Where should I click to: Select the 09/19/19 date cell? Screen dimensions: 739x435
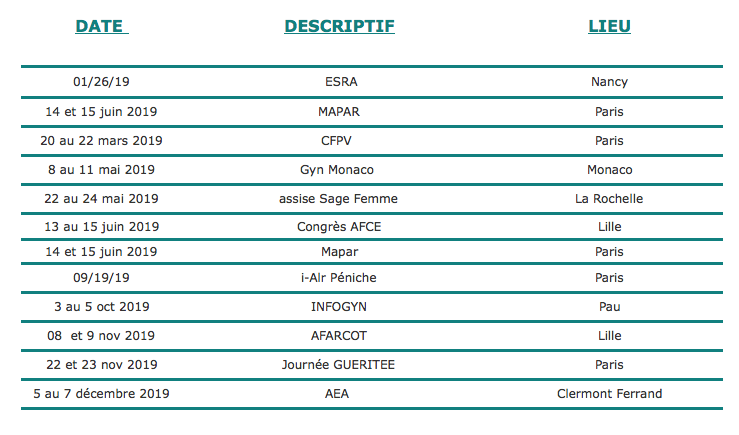pyautogui.click(x=101, y=278)
